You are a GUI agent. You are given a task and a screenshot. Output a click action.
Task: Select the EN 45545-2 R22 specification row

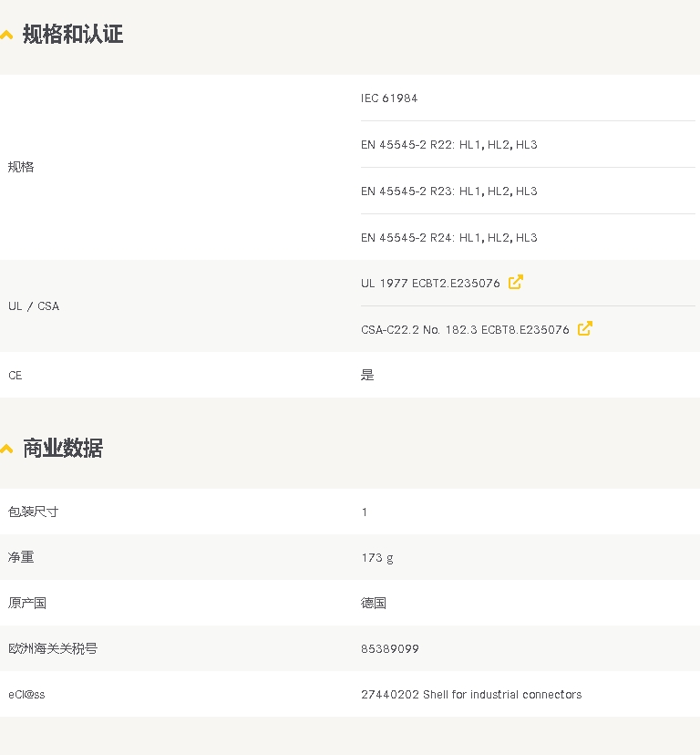448,145
